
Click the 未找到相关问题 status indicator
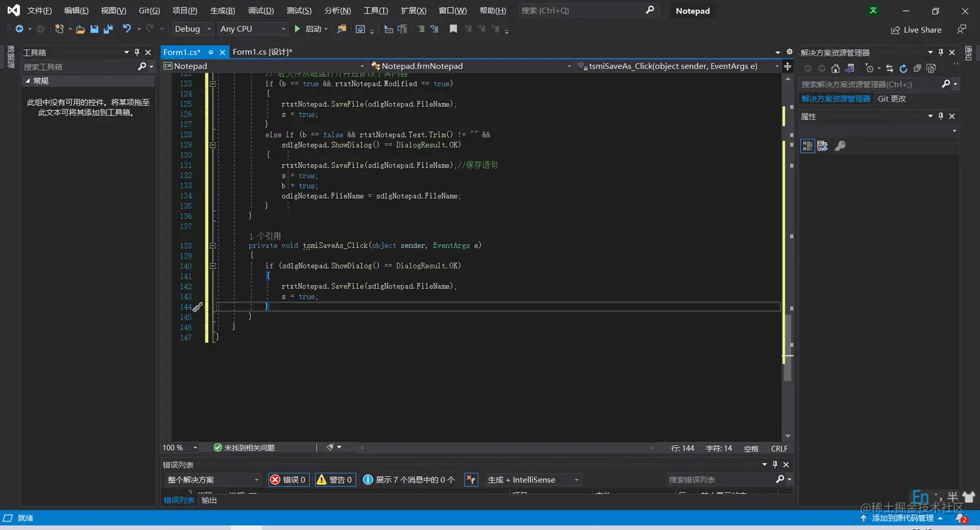coord(244,448)
